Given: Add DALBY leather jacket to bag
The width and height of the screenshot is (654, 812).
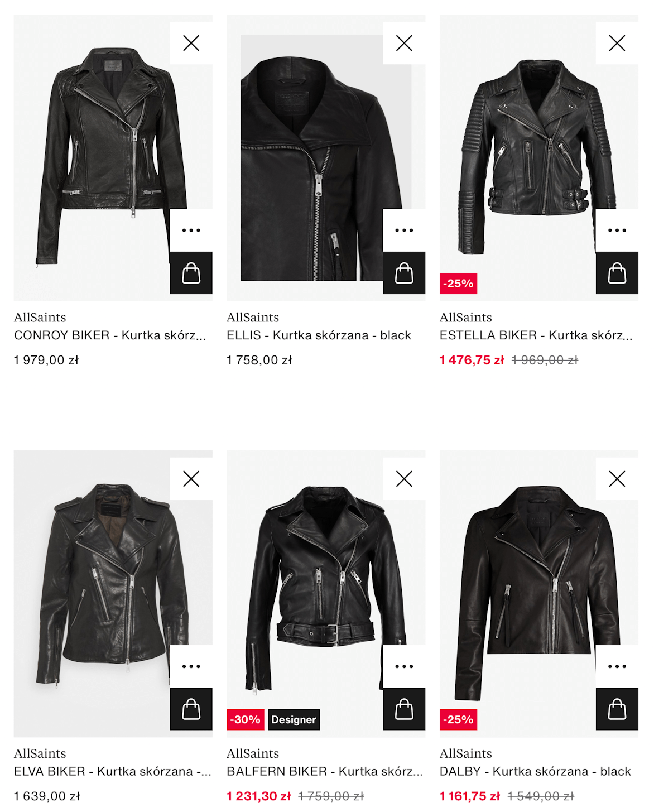Looking at the screenshot, I should 617,709.
